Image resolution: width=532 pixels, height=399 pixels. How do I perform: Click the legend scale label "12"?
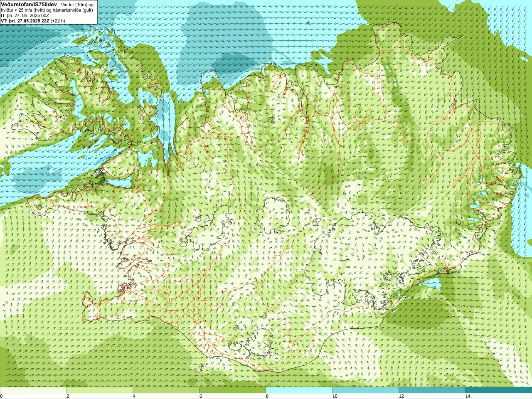point(401,396)
